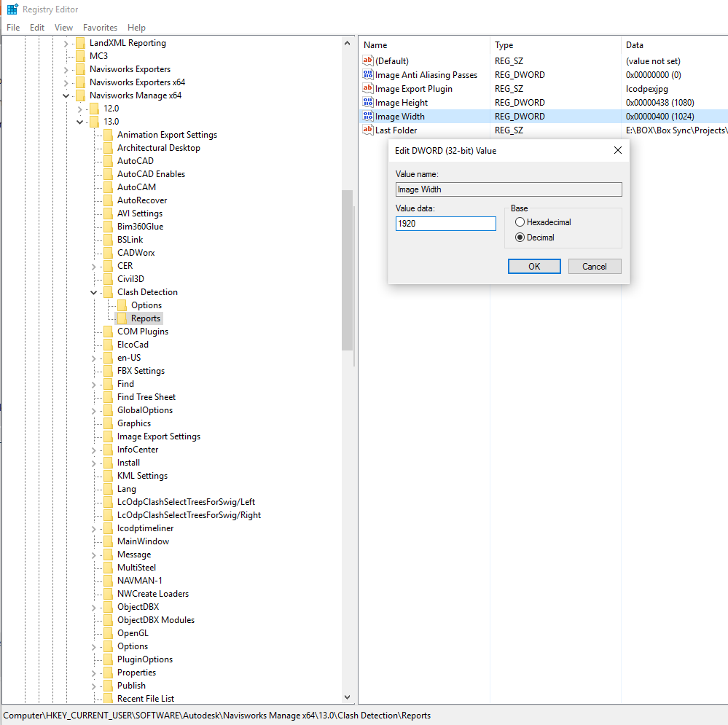Image resolution: width=728 pixels, height=725 pixels.
Task: Click the Navisworks Manage x64 folder icon
Action: [80, 95]
